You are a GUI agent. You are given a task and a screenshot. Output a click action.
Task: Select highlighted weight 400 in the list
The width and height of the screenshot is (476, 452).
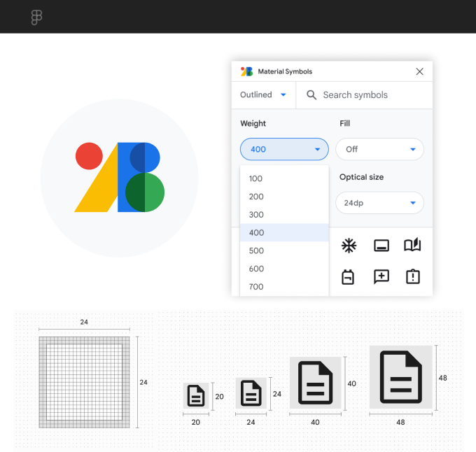point(284,233)
